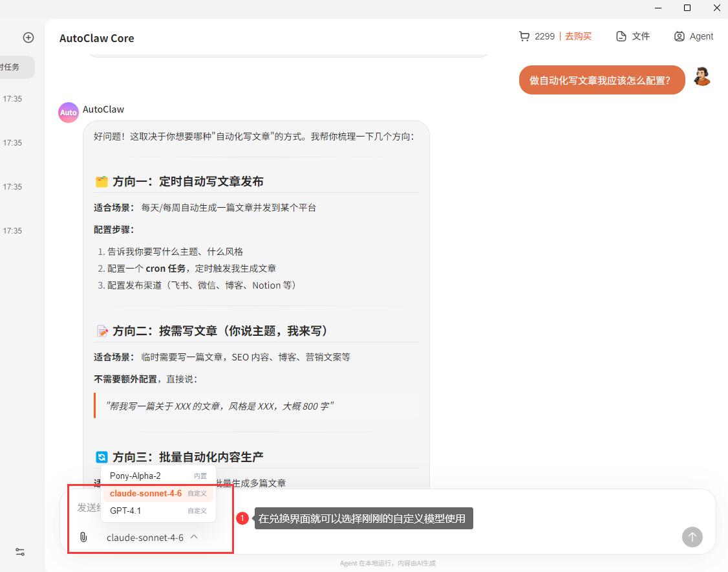The image size is (728, 572).
Task: Click the user message bubble about 自动化写文章
Action: click(x=601, y=80)
